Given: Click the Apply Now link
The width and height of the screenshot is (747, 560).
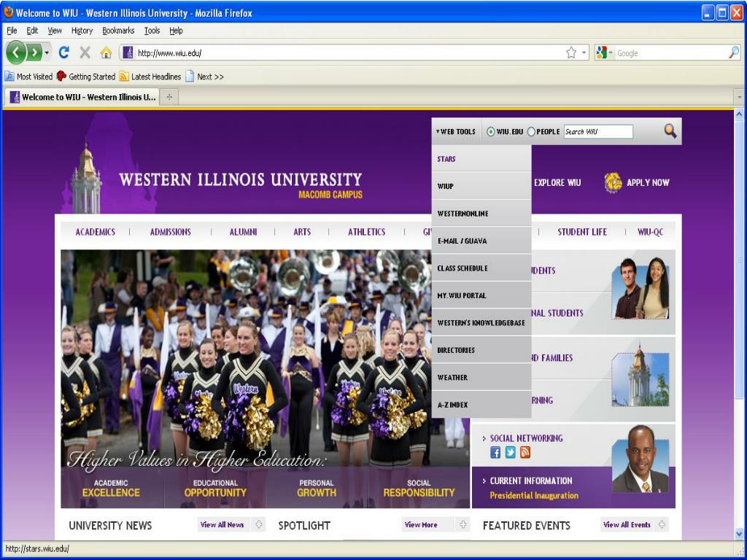Looking at the screenshot, I should (x=648, y=182).
